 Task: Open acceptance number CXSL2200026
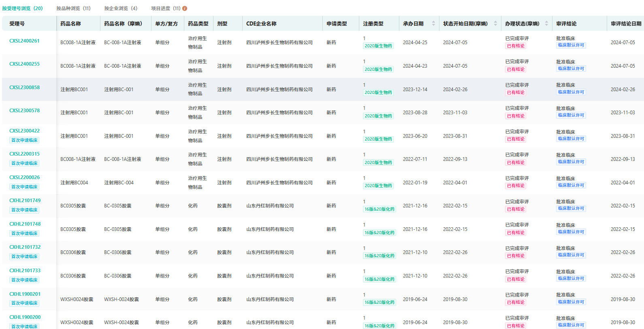click(x=25, y=177)
